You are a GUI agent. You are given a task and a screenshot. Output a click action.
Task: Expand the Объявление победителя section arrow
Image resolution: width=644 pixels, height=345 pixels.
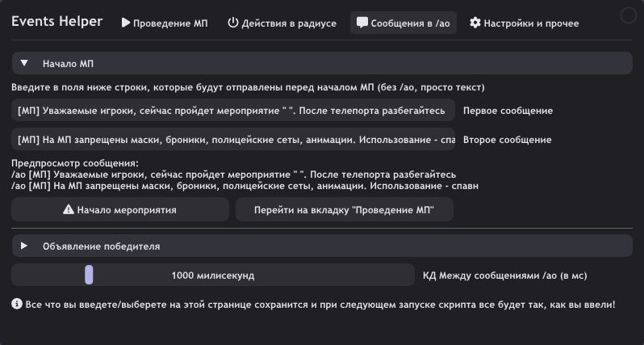coord(24,246)
